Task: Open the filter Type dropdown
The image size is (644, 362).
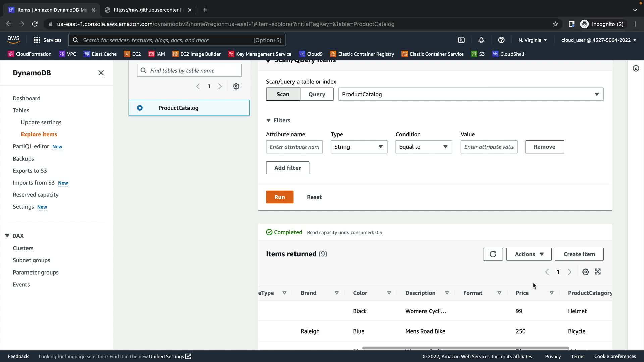Action: 359,147
